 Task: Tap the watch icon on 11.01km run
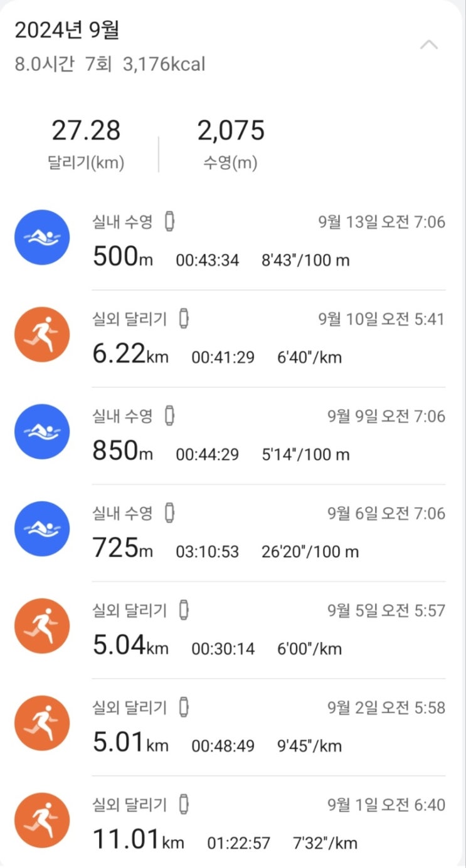(x=184, y=805)
